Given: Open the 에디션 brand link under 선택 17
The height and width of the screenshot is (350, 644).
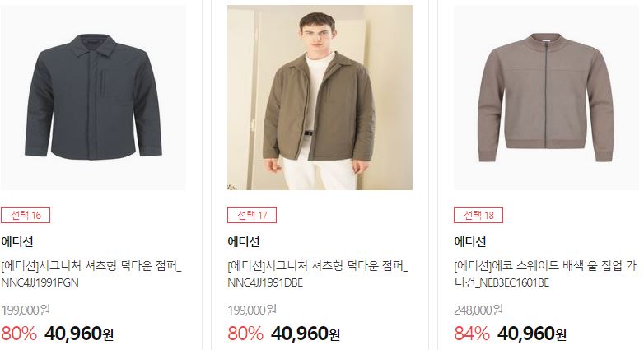Looking at the screenshot, I should (244, 241).
